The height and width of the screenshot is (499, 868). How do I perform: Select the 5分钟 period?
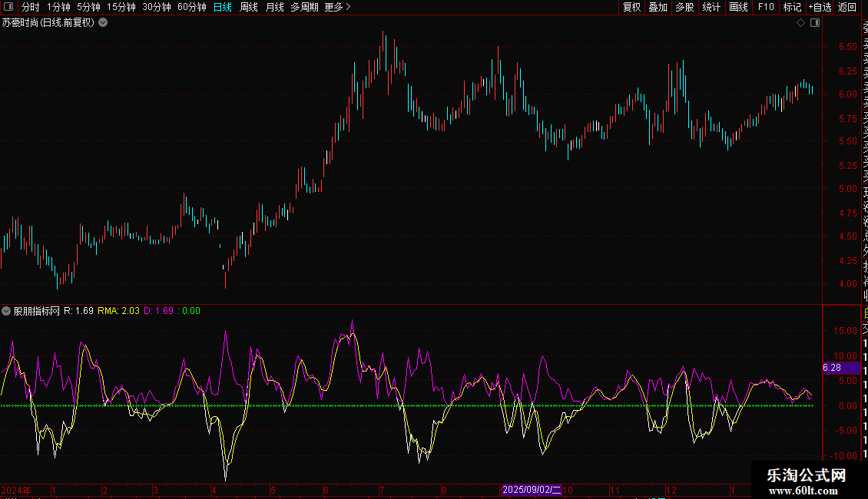pos(88,7)
